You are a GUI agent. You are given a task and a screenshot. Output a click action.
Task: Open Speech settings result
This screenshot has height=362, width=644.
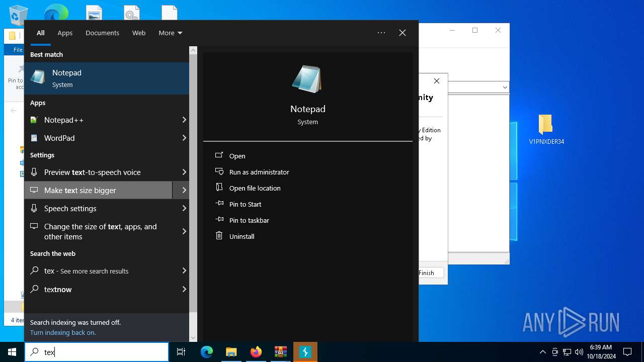point(98,208)
